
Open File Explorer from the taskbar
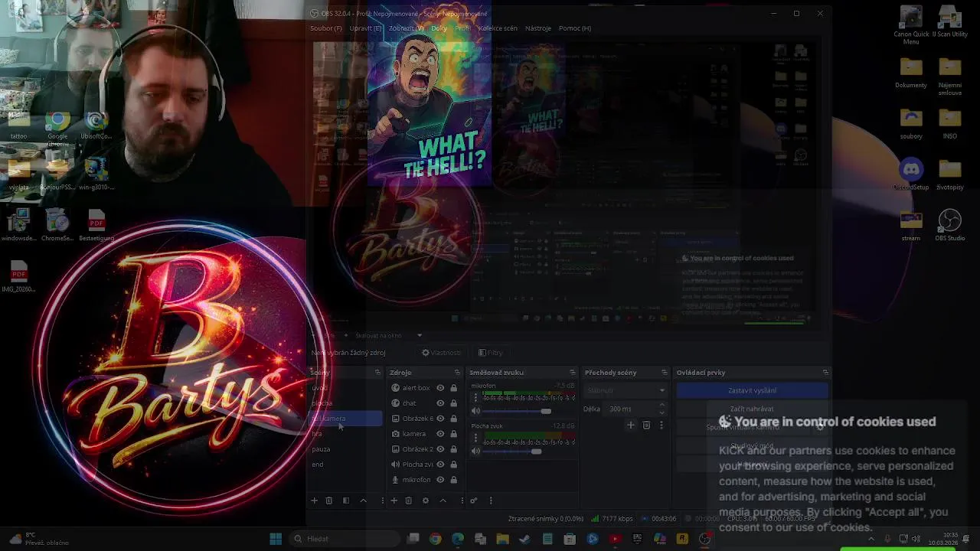(502, 539)
